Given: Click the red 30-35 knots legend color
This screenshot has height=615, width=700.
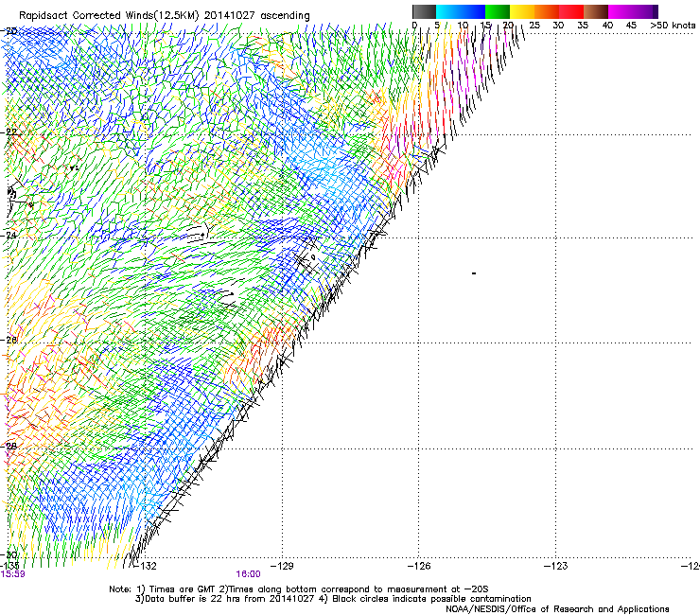Looking at the screenshot, I should click(571, 11).
